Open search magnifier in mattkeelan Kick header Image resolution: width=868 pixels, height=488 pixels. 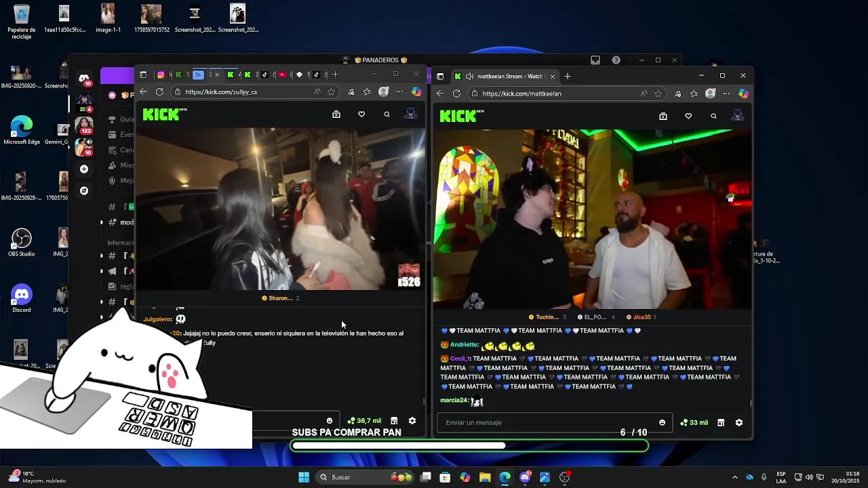[713, 116]
